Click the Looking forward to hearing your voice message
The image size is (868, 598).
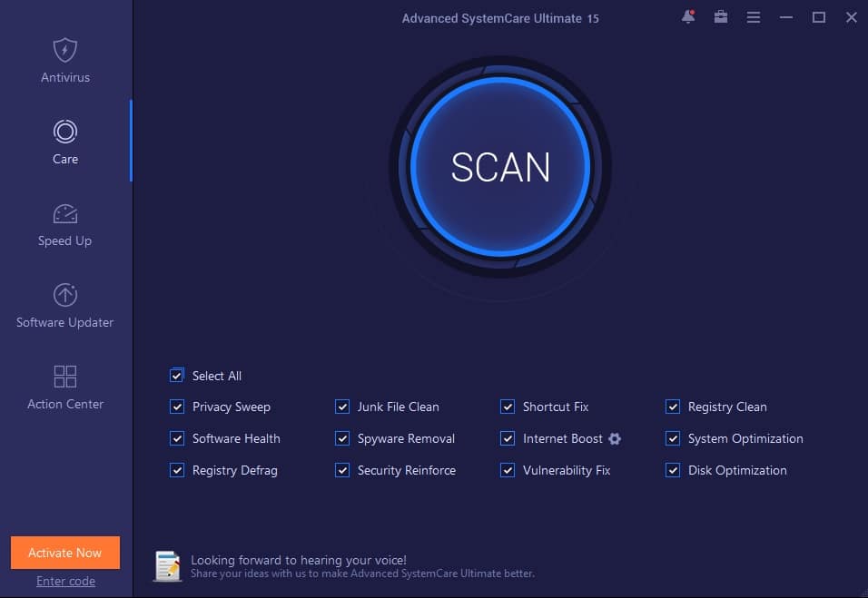[299, 560]
